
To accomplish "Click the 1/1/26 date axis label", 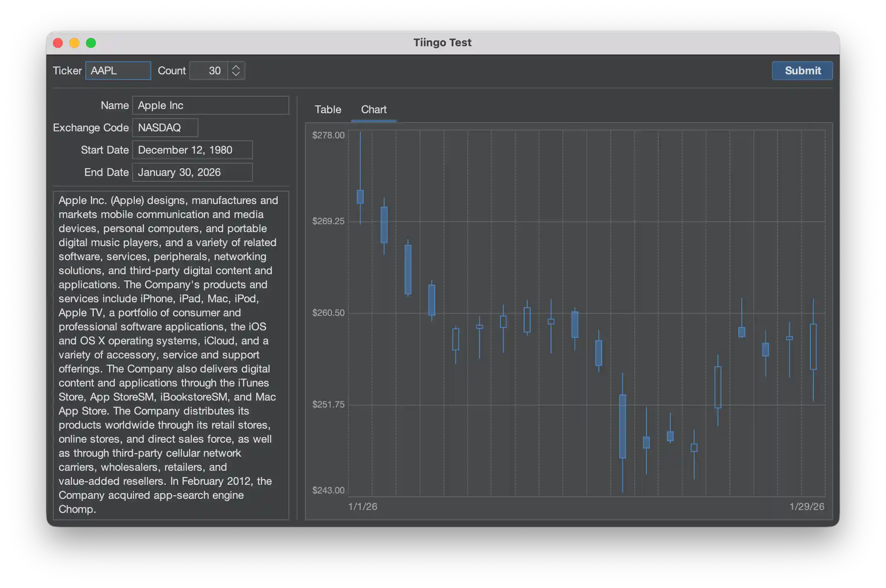I will 362,507.
